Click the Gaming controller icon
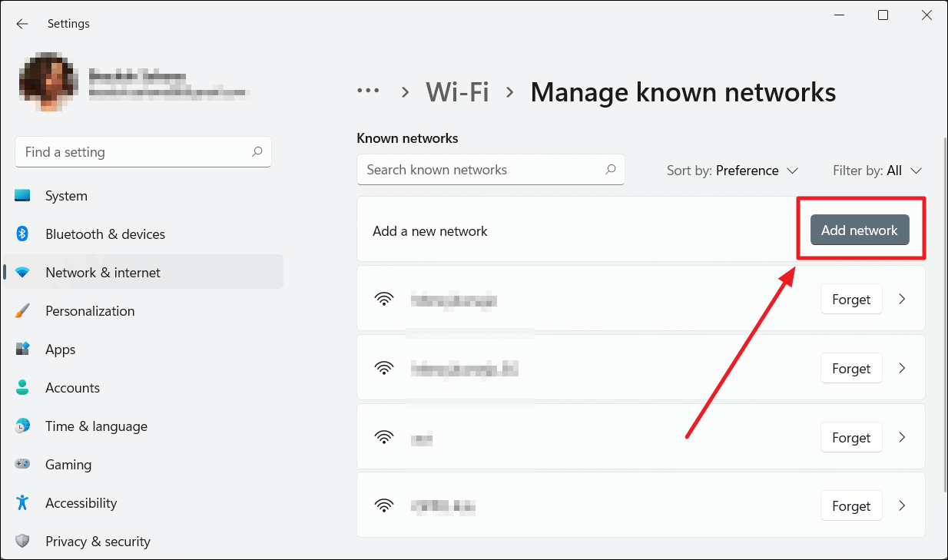The width and height of the screenshot is (948, 560). pyautogui.click(x=23, y=464)
